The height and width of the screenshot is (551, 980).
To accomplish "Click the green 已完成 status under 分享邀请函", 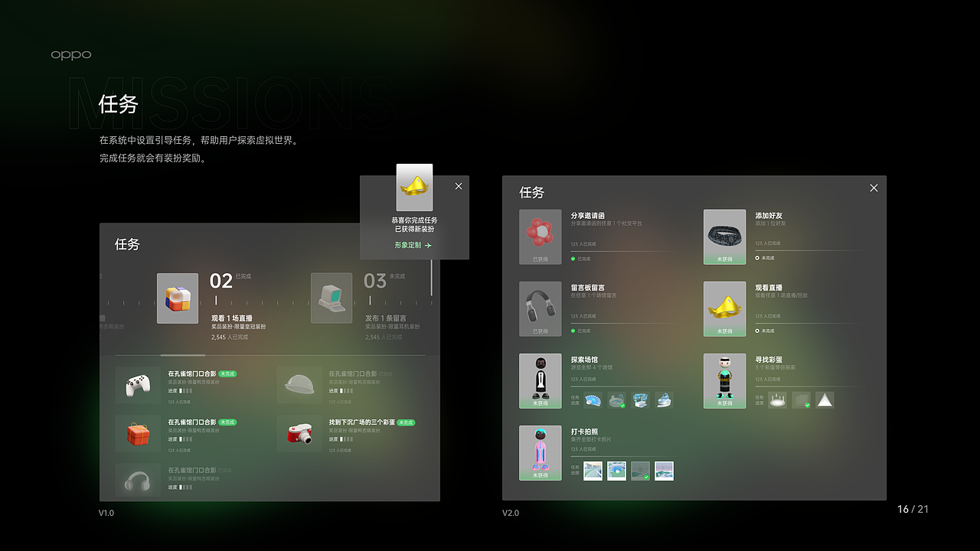I will point(580,258).
